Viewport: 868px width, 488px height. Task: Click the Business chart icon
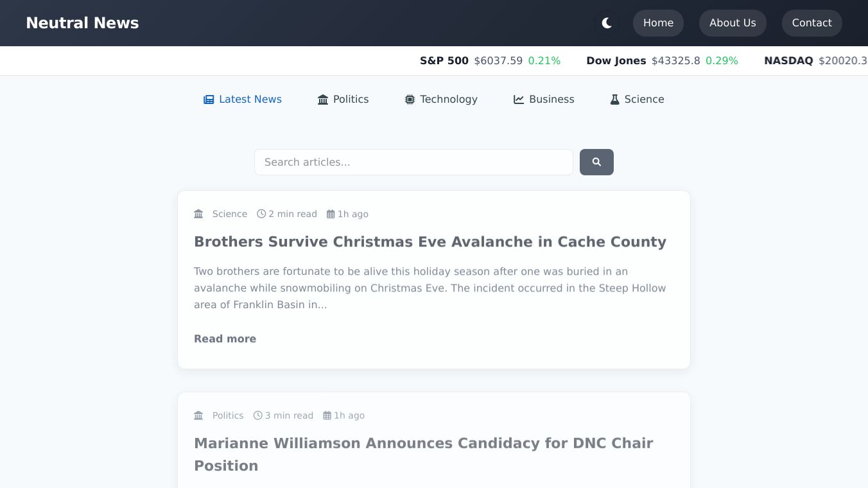[x=519, y=100]
